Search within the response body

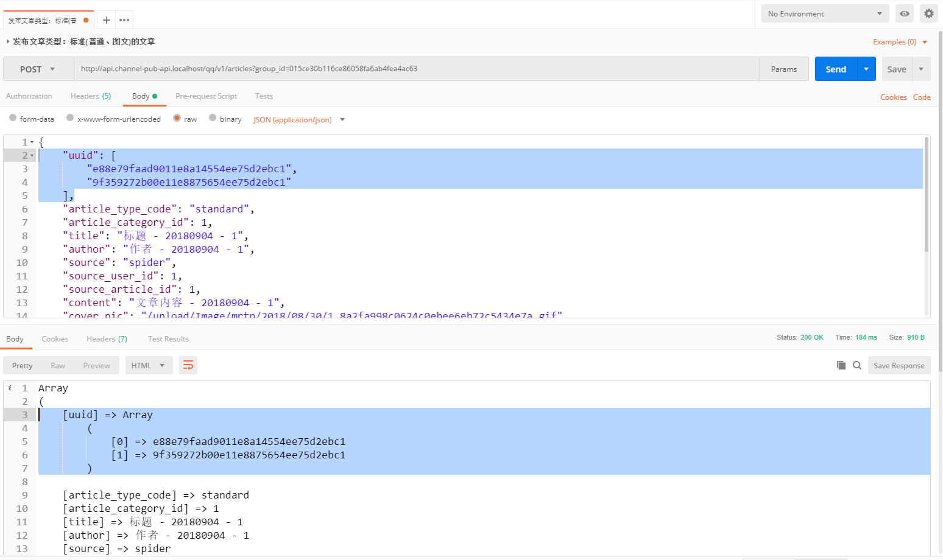click(x=857, y=365)
